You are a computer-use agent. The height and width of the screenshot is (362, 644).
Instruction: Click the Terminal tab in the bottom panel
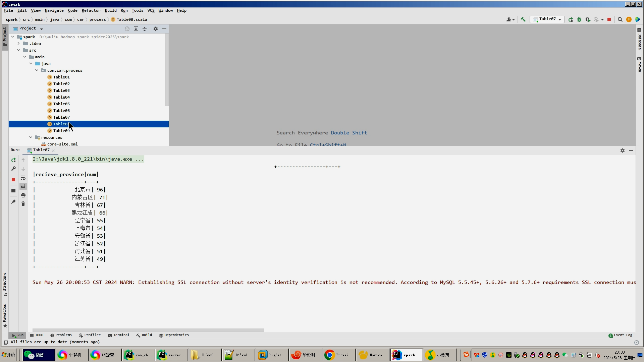(121, 335)
